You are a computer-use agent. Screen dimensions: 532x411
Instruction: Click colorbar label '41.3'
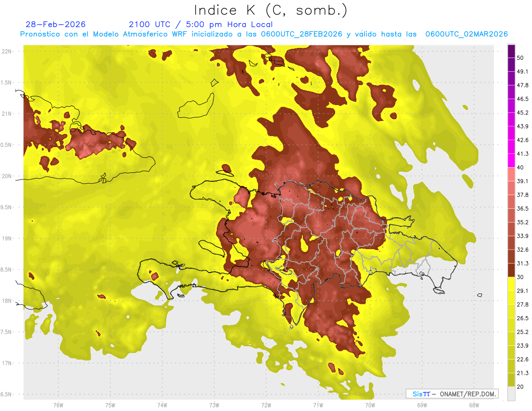pos(523,154)
